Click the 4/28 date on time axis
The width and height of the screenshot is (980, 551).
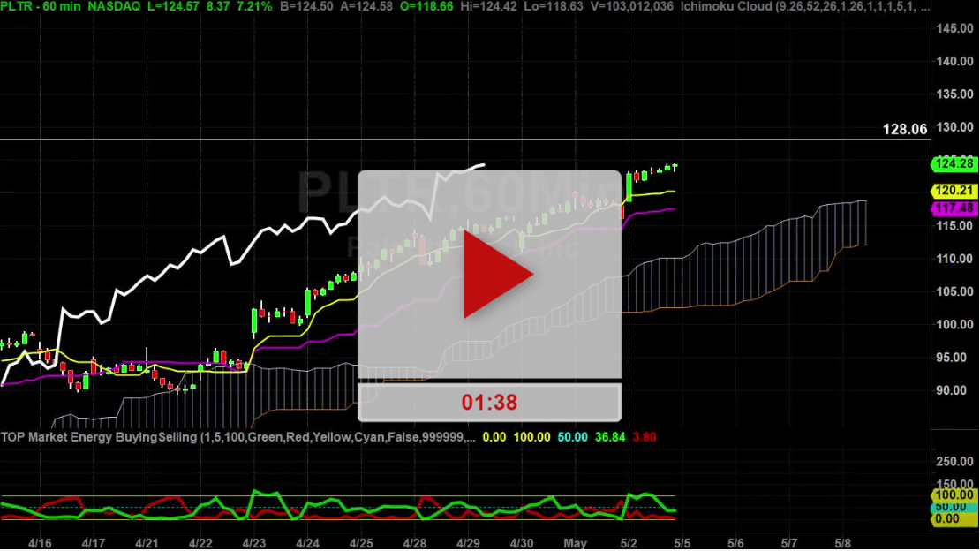click(414, 543)
